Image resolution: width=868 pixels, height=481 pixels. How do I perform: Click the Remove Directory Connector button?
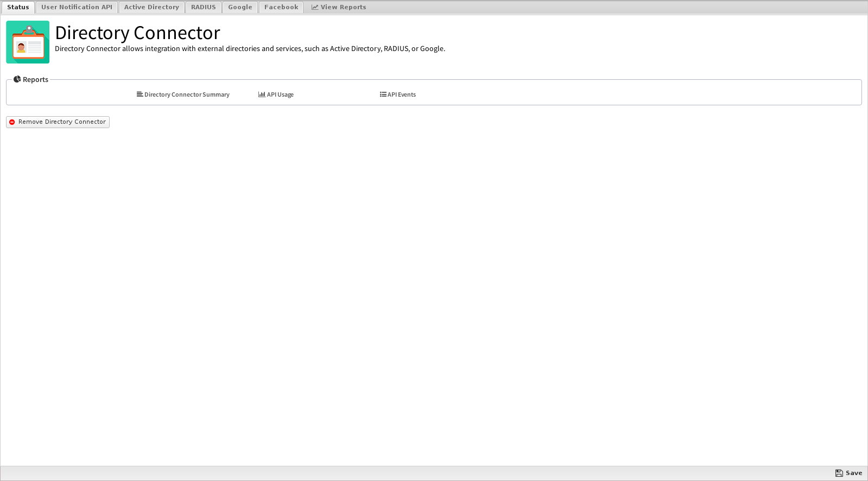[x=58, y=122]
